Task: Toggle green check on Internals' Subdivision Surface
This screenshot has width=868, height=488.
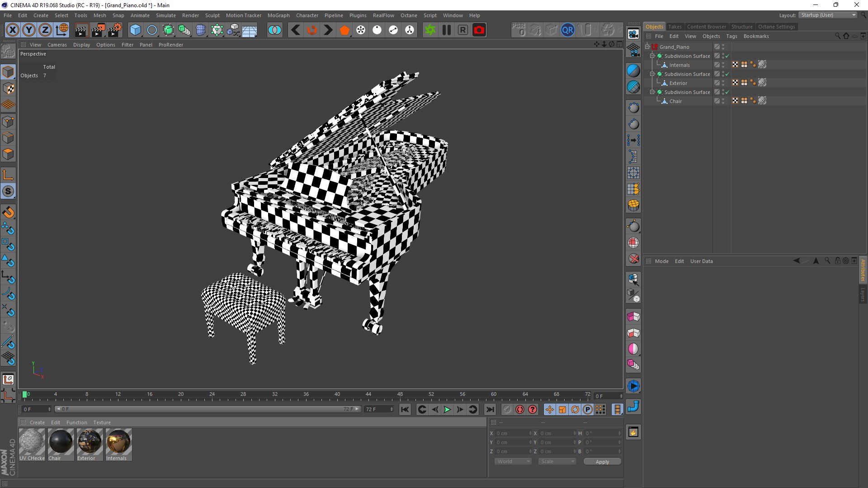Action: pyautogui.click(x=727, y=56)
